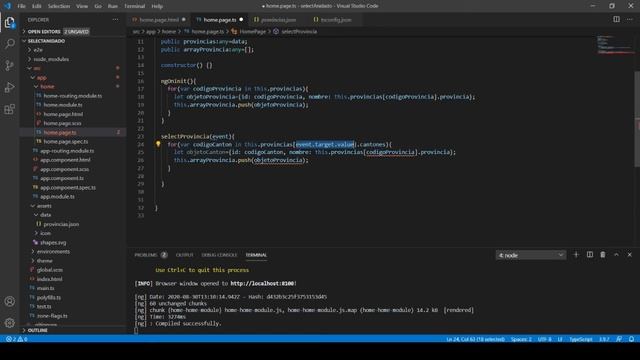Close the terminal panel
640x360 pixels.
tap(629, 255)
